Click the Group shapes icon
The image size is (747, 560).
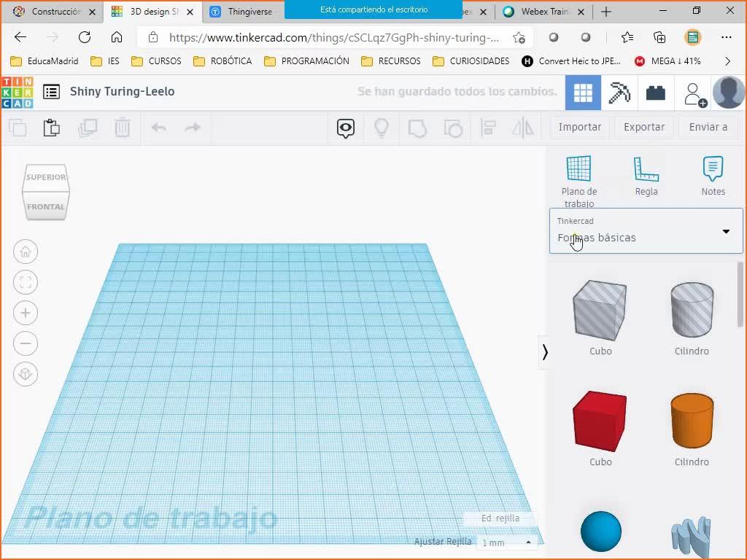(x=417, y=128)
